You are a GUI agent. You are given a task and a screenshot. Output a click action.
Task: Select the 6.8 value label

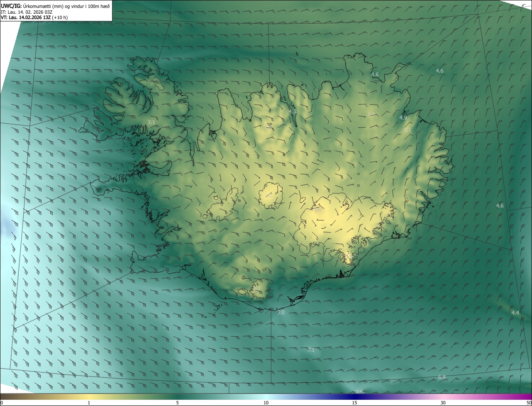442,377
